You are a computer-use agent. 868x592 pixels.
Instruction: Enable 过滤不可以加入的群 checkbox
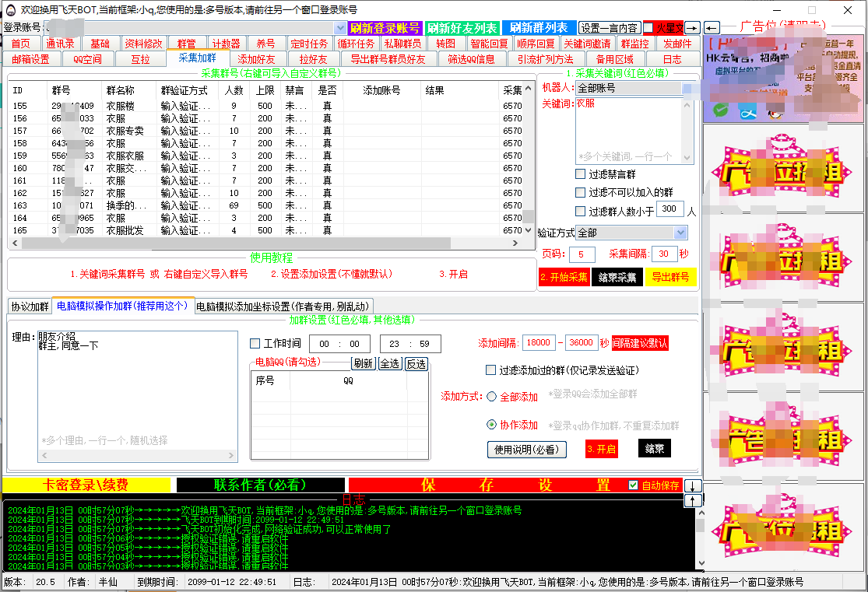click(580, 193)
